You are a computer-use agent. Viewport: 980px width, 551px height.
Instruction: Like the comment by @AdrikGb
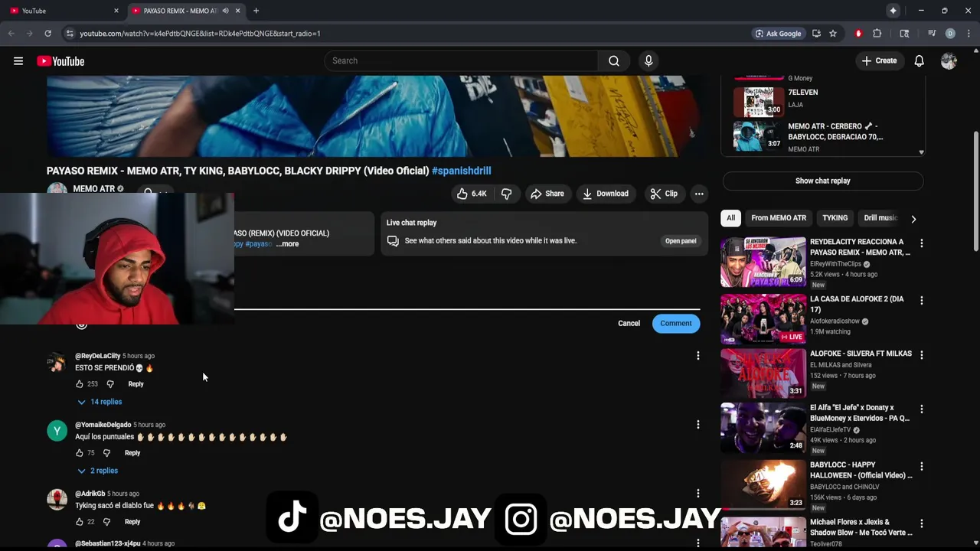coord(79,522)
